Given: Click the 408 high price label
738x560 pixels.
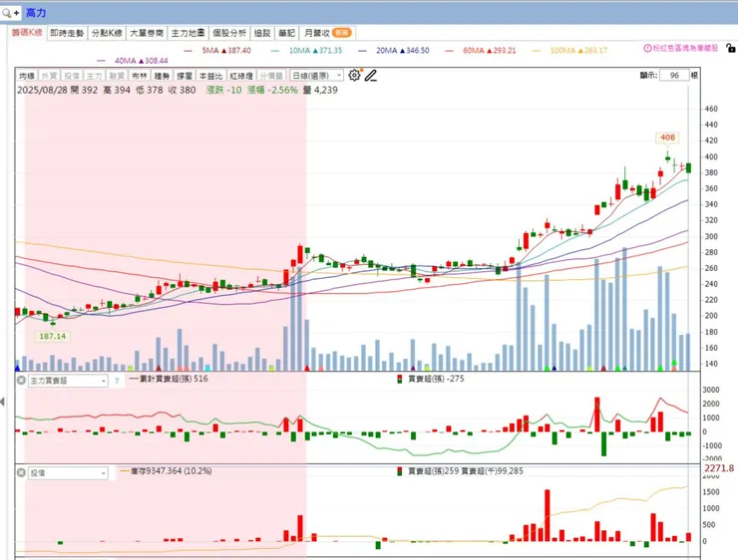Looking at the screenshot, I should (667, 138).
